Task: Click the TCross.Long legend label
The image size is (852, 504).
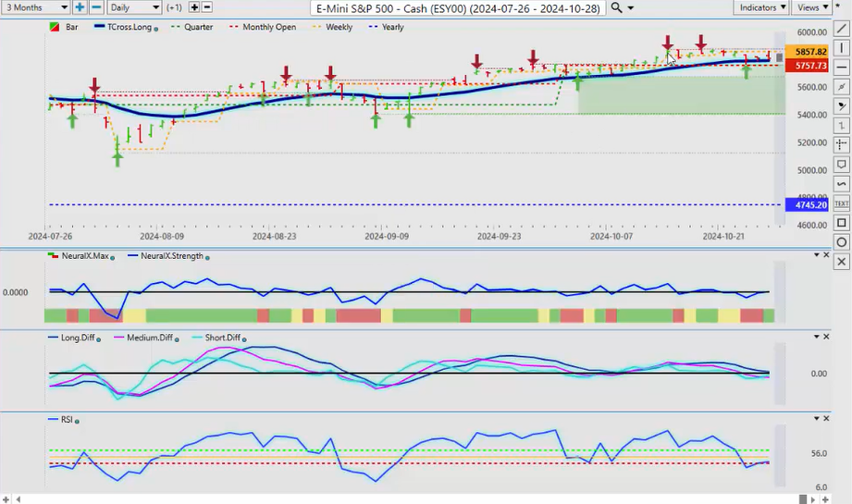Action: 130,27
